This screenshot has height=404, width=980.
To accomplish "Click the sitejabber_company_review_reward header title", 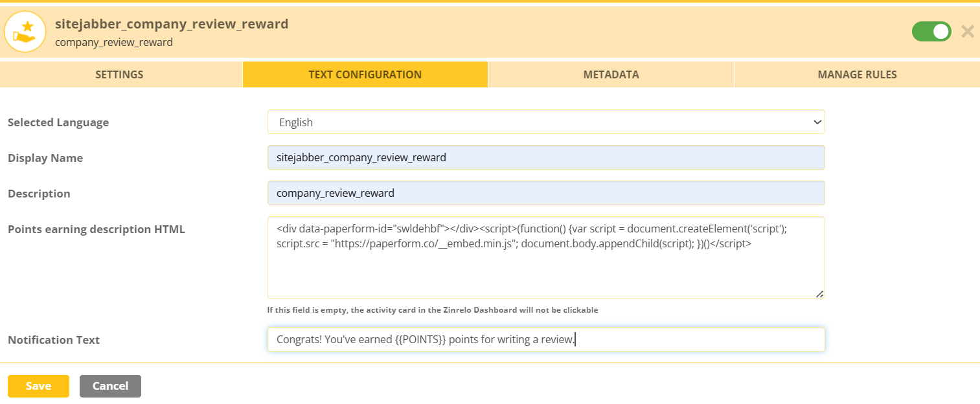I will [x=172, y=25].
